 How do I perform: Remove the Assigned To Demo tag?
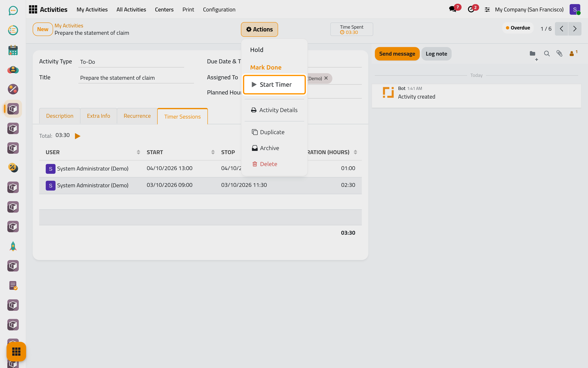pos(326,78)
